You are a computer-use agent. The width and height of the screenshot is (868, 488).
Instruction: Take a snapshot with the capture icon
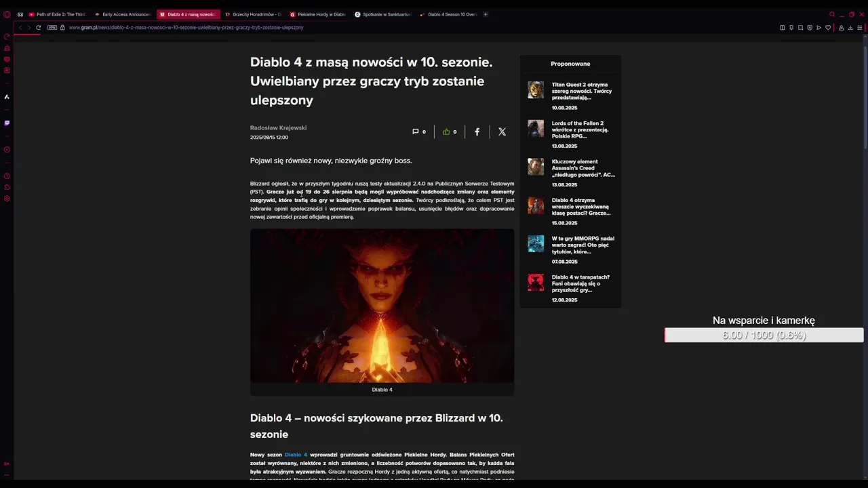800,28
